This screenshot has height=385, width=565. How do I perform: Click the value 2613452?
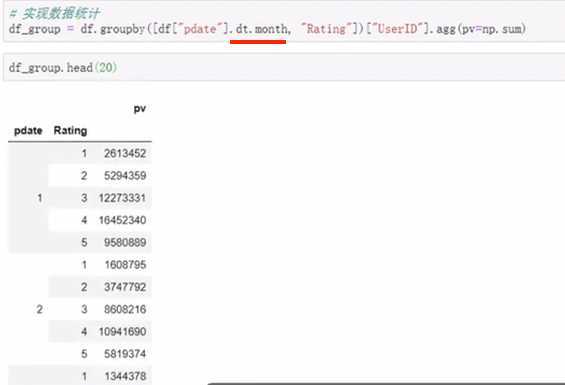[x=125, y=154]
